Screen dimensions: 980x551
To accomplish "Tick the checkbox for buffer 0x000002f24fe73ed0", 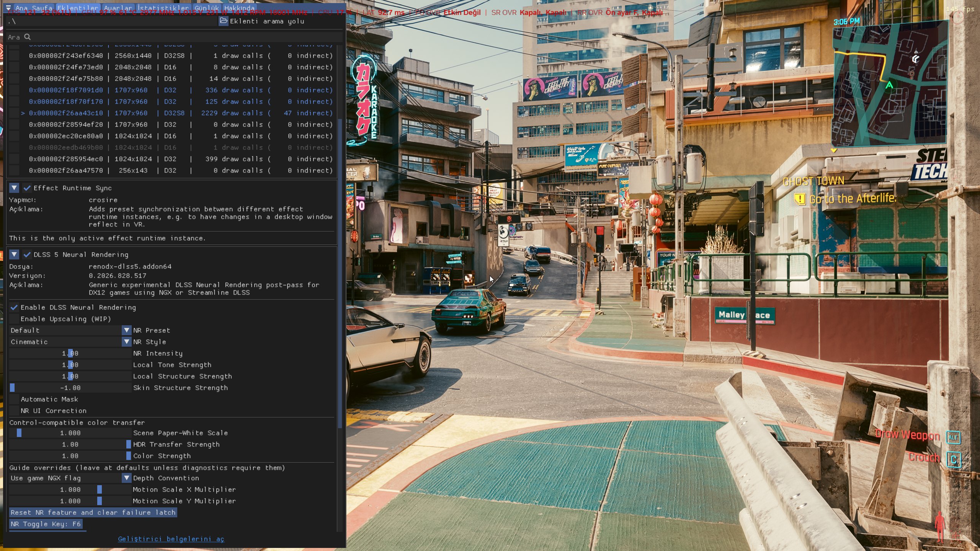I will (14, 67).
